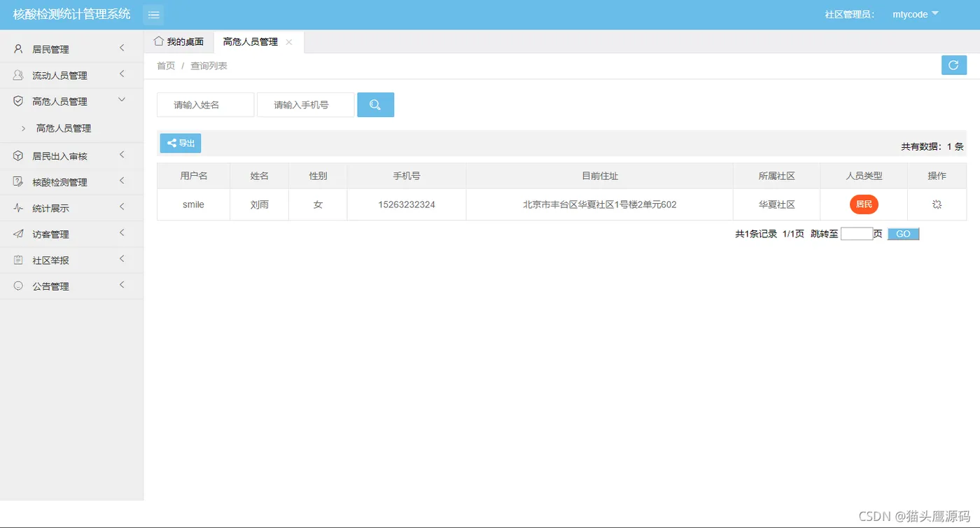Expand the 访客管理 menu chevron
Screen dimensions: 980x528
pos(122,233)
